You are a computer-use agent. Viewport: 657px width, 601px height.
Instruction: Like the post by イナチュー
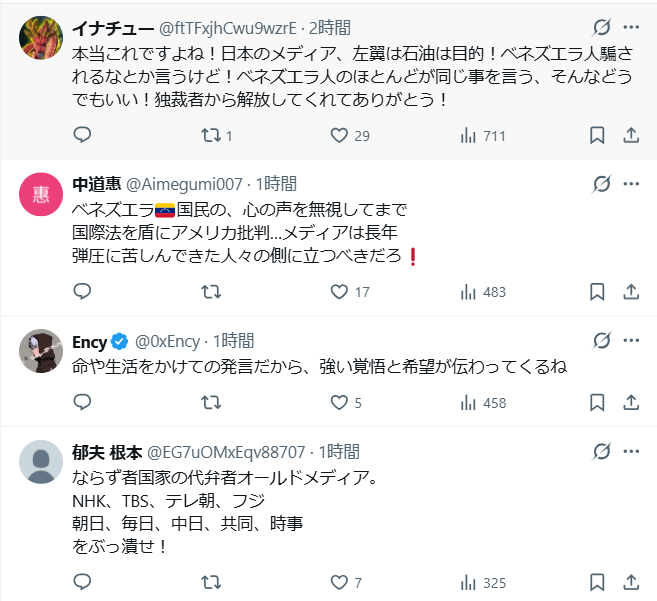[339, 135]
